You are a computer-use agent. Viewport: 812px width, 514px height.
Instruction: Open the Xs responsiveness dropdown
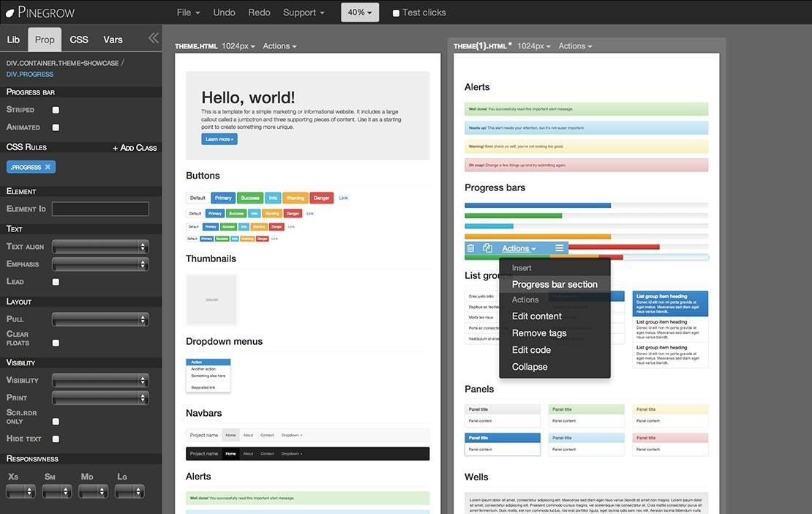pos(20,491)
